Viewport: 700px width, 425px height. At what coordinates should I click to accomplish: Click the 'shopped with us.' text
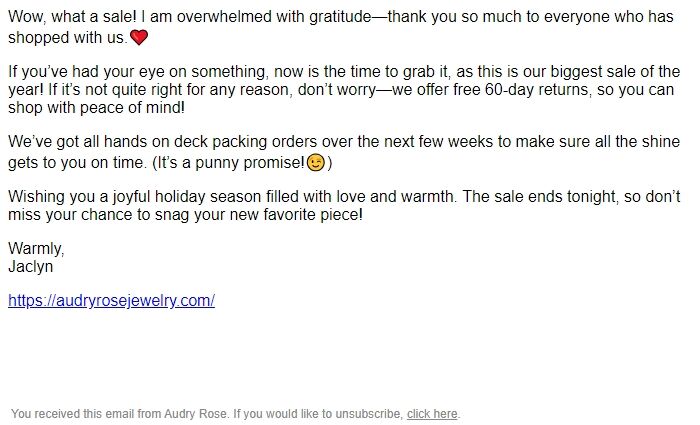tap(68, 38)
